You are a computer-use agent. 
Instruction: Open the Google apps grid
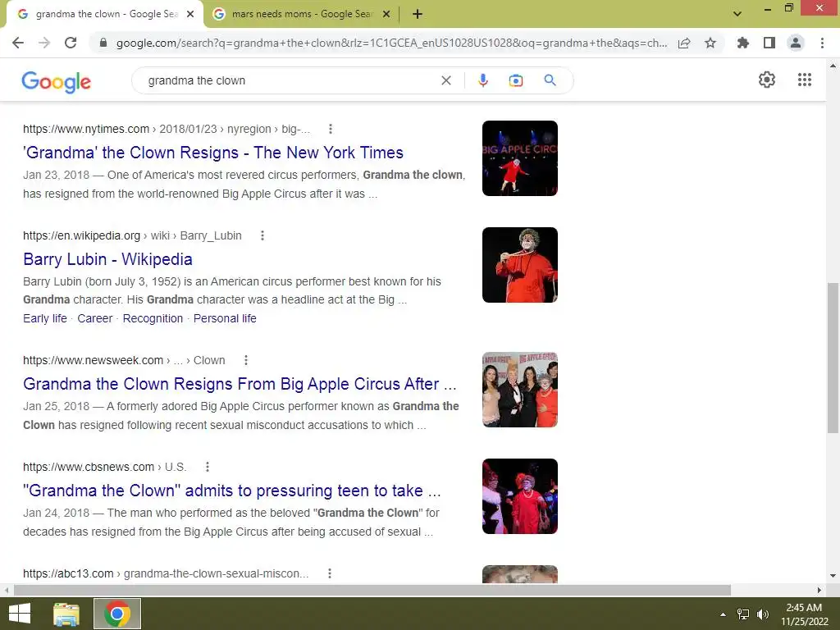(x=805, y=80)
